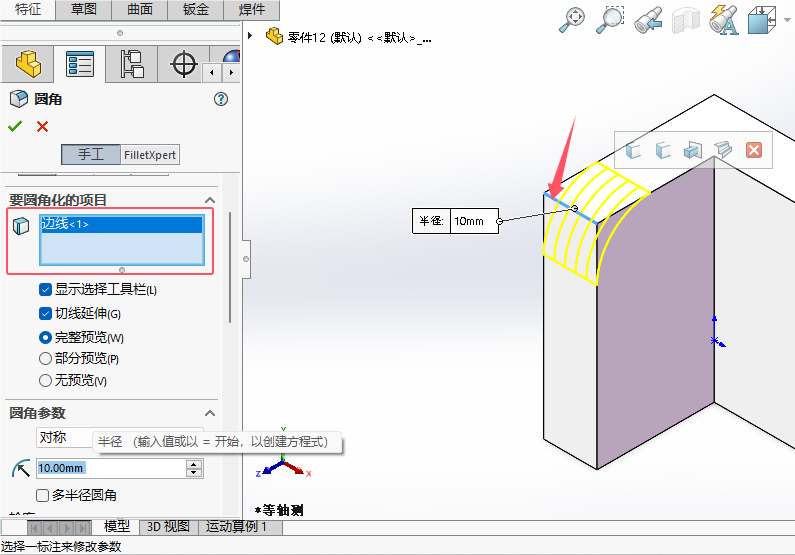Click 10mm value in radius callout
Image resolution: width=795 pixels, height=555 pixels.
(468, 221)
